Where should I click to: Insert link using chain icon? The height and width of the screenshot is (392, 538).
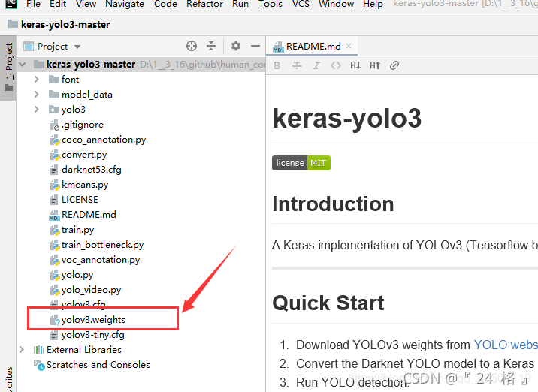click(x=394, y=65)
